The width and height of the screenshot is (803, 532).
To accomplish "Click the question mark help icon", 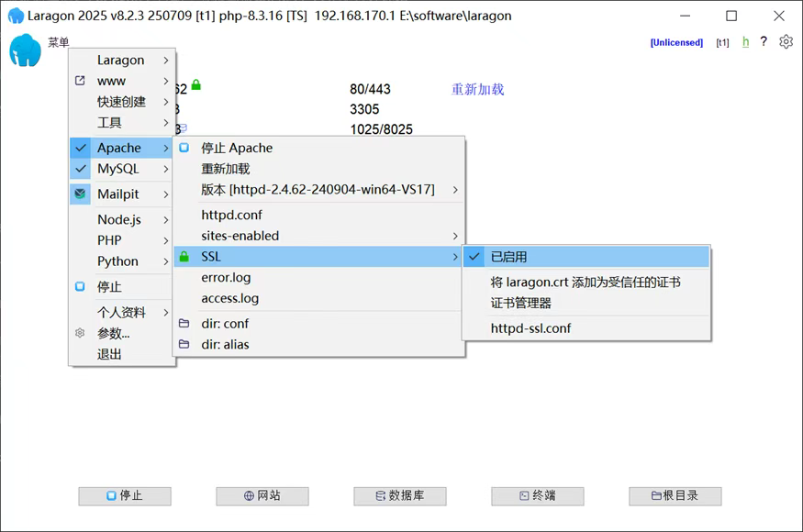I will point(764,41).
